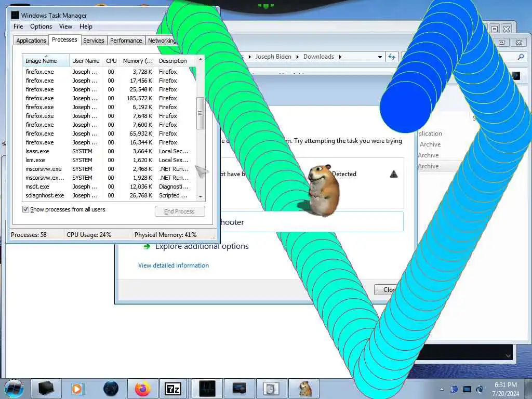This screenshot has width=532, height=399.
Task: Select the firefox.exe row using 25,548 K
Action: pyautogui.click(x=109, y=89)
